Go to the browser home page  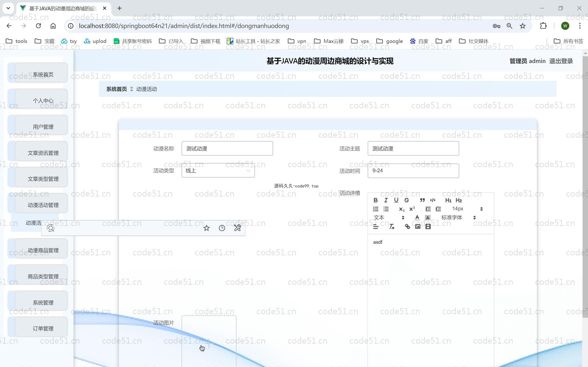(x=53, y=26)
